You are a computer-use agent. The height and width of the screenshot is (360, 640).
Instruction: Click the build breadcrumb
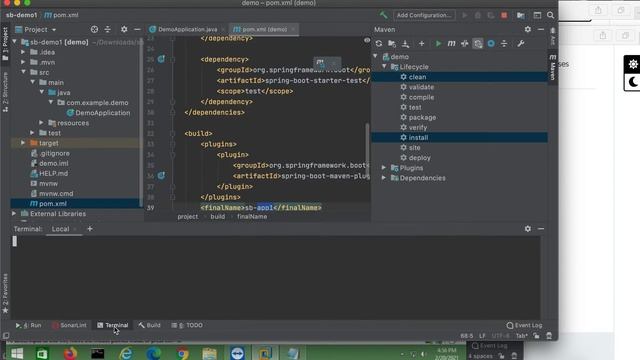[x=218, y=216]
